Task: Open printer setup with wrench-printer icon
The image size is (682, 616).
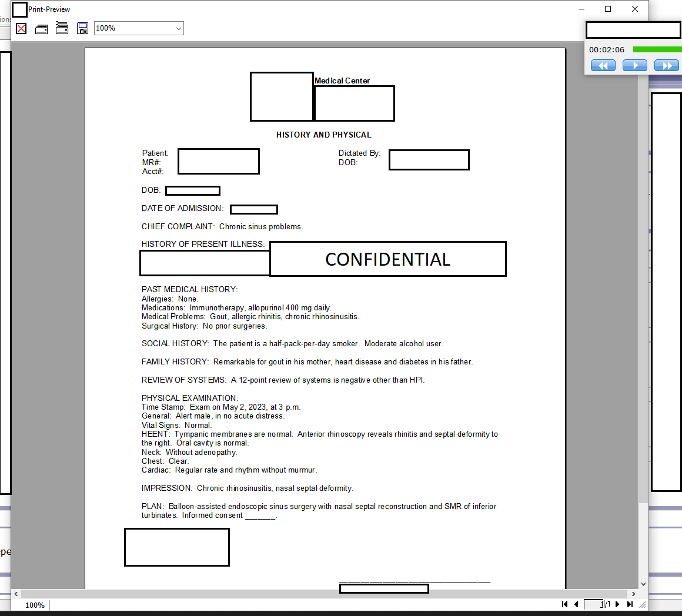Action: [62, 28]
